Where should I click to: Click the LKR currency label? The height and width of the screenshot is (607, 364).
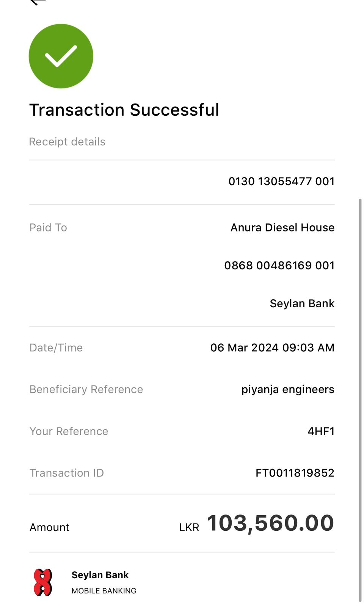tap(189, 527)
